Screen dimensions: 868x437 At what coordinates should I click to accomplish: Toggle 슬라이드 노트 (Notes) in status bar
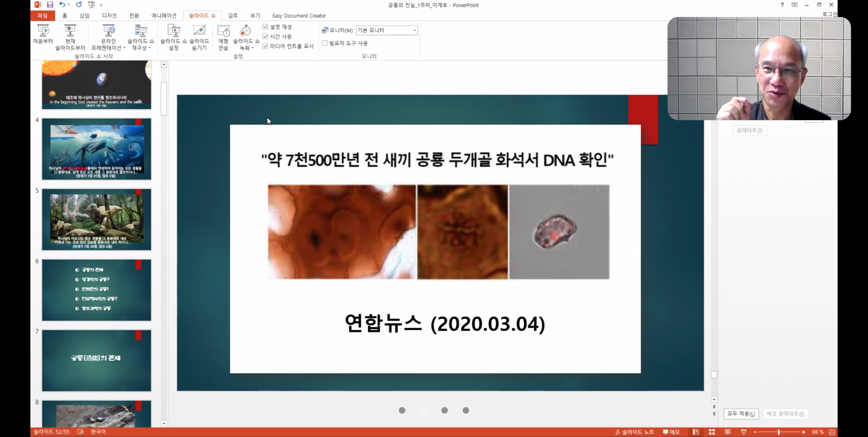click(x=635, y=432)
